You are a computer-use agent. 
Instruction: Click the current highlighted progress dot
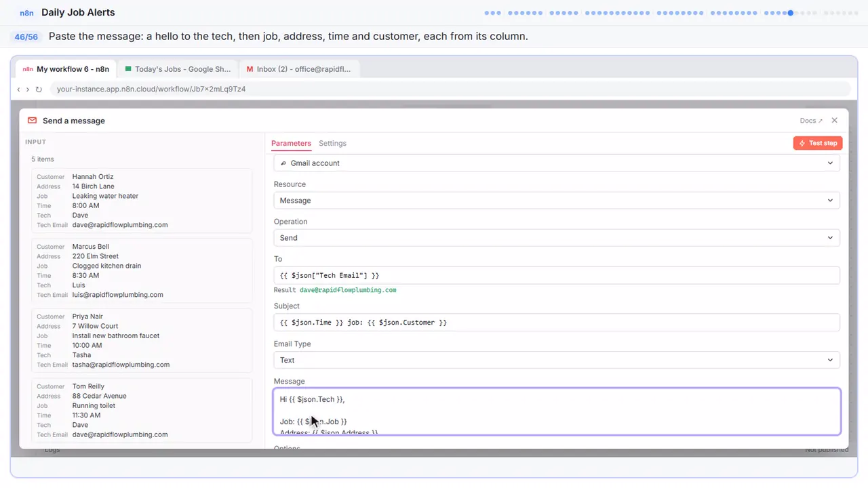tap(791, 13)
